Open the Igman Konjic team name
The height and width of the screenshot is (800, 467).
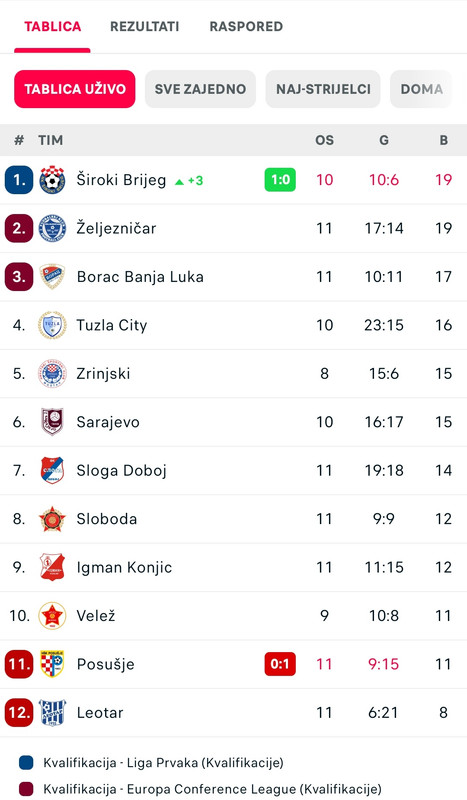click(124, 567)
